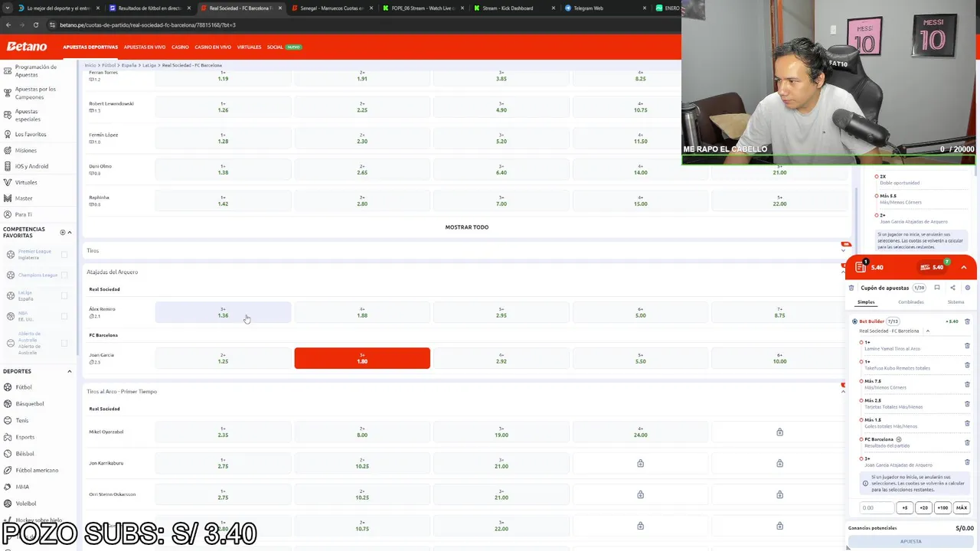The width and height of the screenshot is (980, 551).
Task: Expand the Tiros market section
Action: tap(843, 250)
